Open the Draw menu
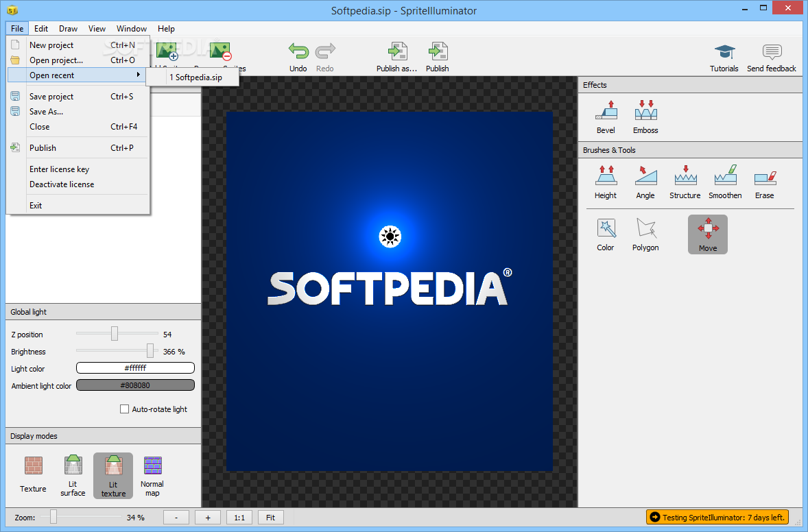Screen dimensions: 808x532 pyautogui.click(x=68, y=28)
